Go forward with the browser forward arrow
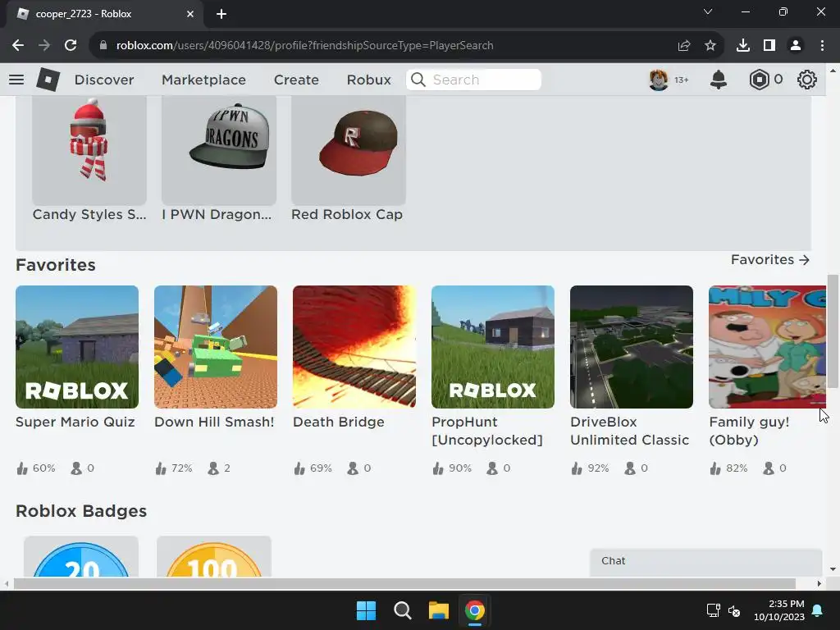 click(x=44, y=46)
